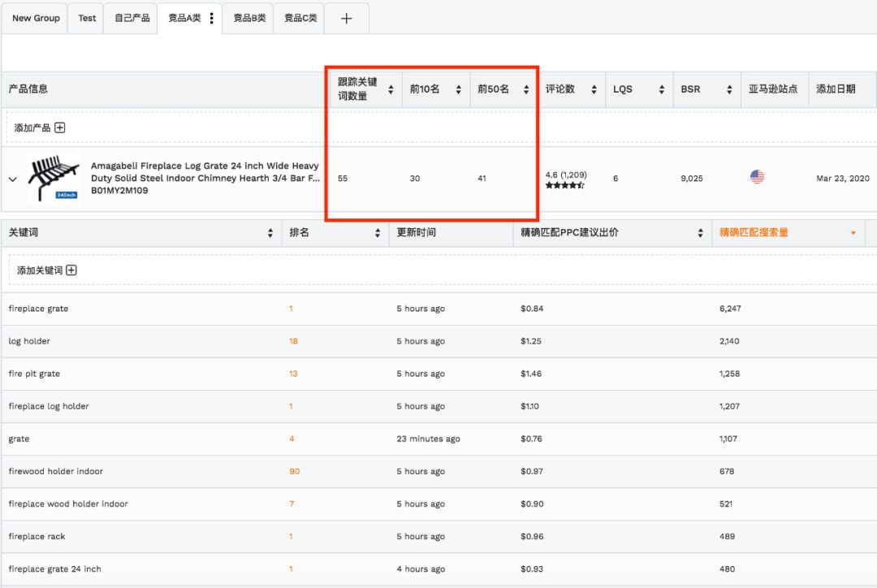Sort by BSR column arrows
Image resolution: width=877 pixels, height=588 pixels.
point(728,89)
